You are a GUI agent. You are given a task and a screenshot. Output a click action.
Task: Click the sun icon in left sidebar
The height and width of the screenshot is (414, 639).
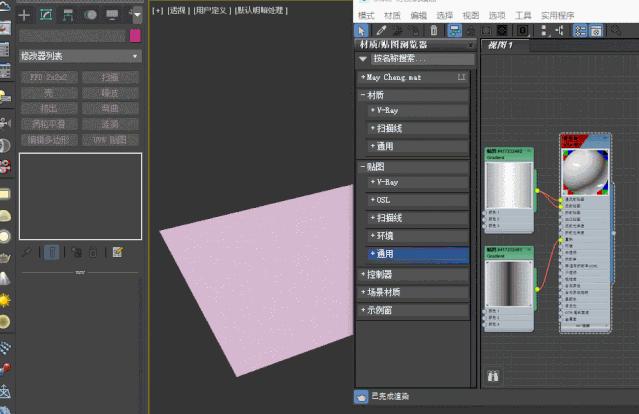pyautogui.click(x=5, y=300)
